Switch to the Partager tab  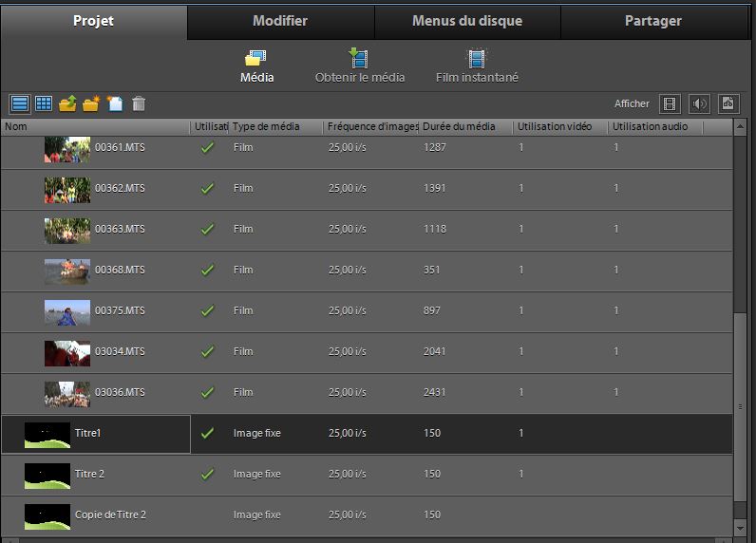(653, 21)
